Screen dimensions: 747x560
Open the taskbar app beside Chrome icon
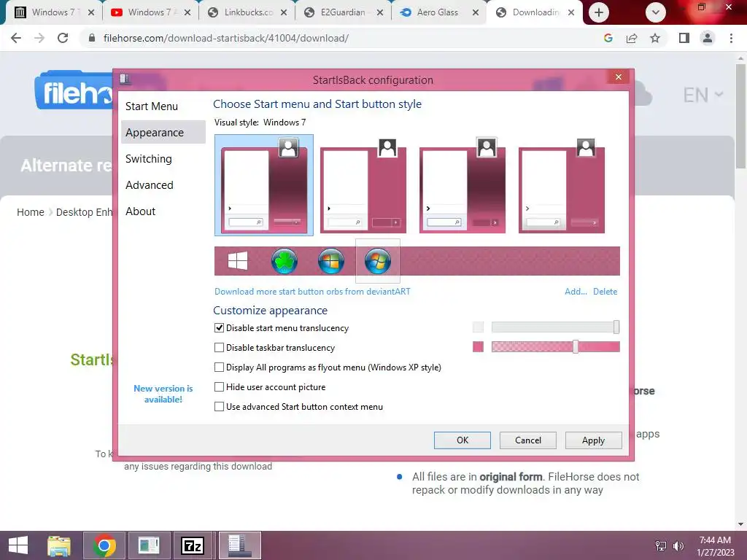click(149, 545)
